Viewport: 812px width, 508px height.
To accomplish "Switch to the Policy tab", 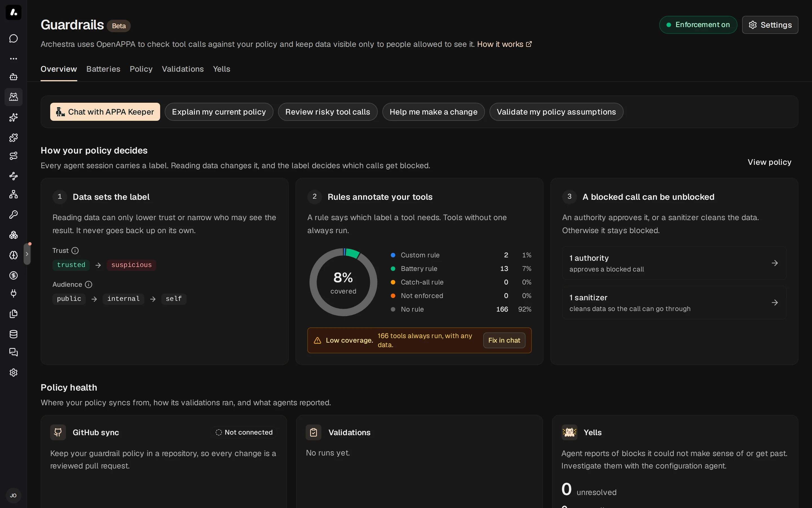I will [141, 69].
